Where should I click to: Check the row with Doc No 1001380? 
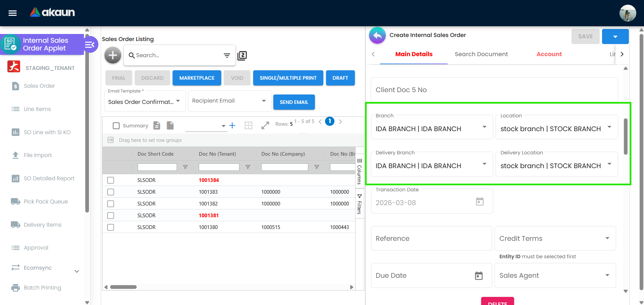click(x=110, y=227)
